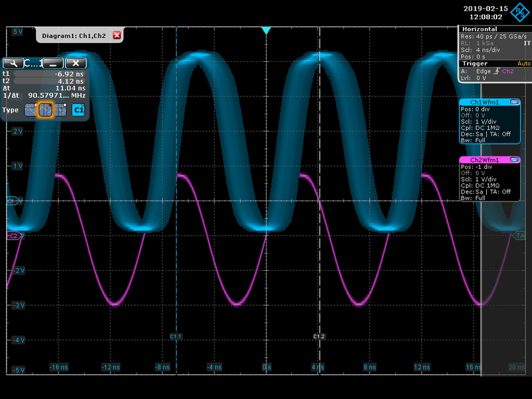
Task: Select the C1.2 cursor line marker
Action: pyautogui.click(x=319, y=337)
